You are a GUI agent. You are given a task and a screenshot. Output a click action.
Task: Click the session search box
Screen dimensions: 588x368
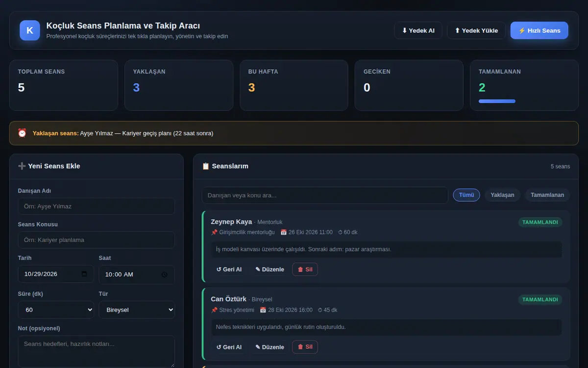click(325, 195)
